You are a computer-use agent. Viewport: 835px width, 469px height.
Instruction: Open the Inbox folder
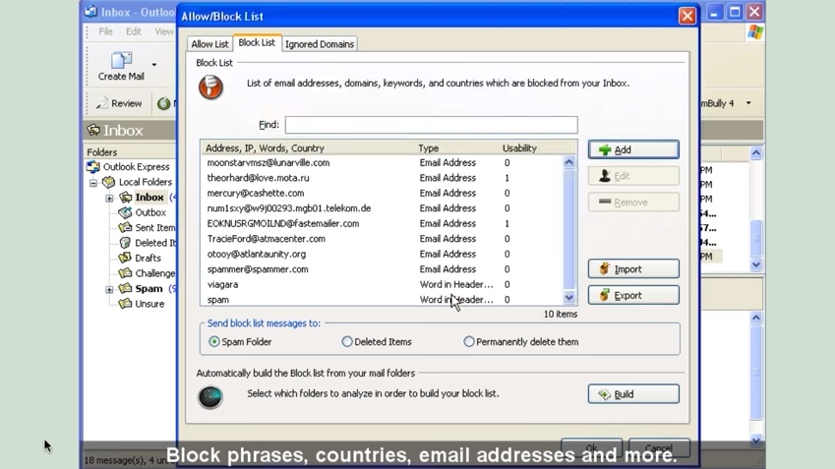click(149, 198)
